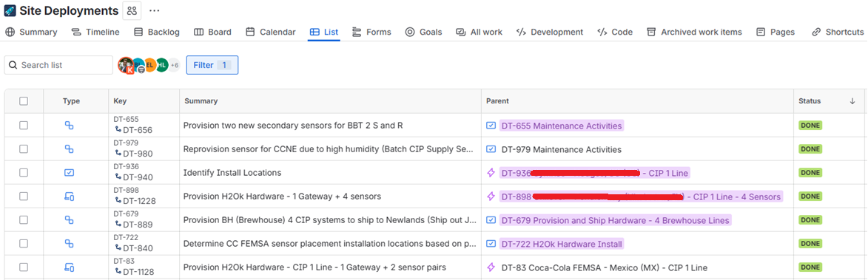Open the Summary tab
The image size is (868, 280).
pos(31,32)
